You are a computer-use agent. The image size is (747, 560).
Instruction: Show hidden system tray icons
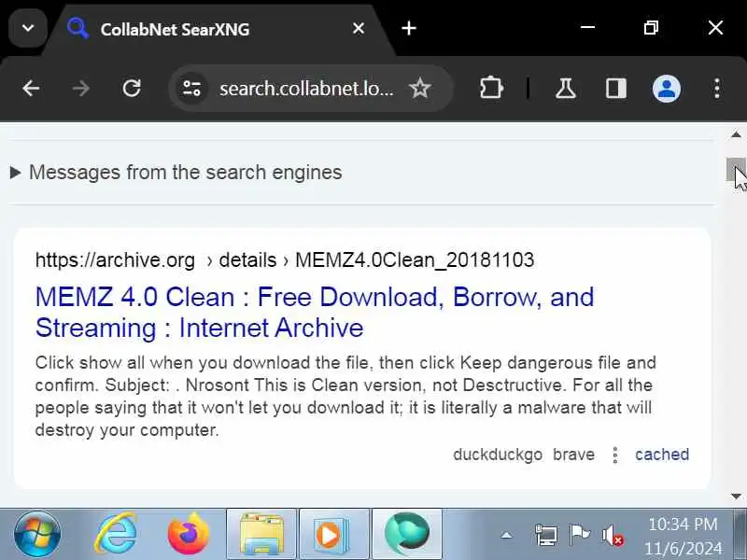pyautogui.click(x=506, y=536)
